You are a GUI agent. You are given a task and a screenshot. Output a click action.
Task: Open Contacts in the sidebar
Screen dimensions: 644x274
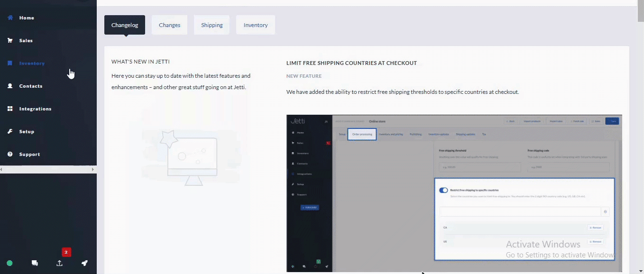point(25,86)
